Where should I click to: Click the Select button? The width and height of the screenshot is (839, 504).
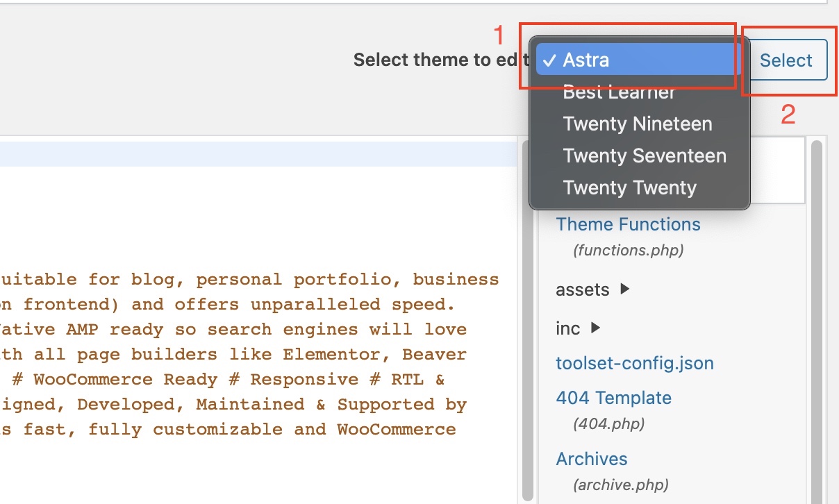pyautogui.click(x=786, y=60)
